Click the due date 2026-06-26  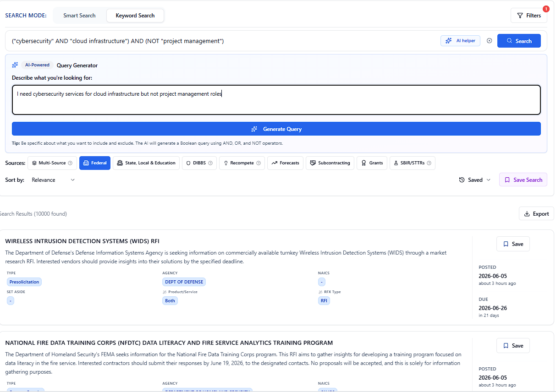coord(493,308)
